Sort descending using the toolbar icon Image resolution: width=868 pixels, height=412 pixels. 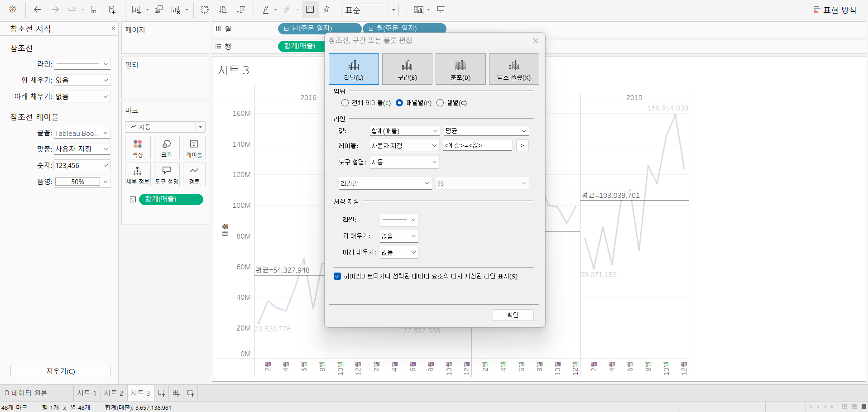(241, 10)
